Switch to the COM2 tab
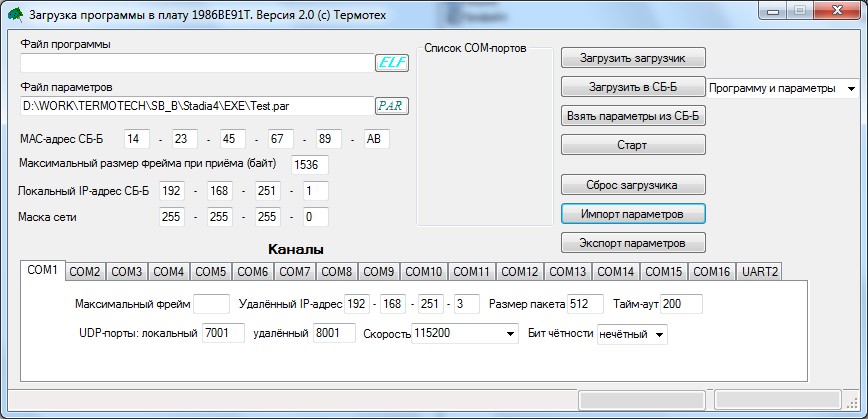Screen dimensions: 868x419 click(85, 272)
